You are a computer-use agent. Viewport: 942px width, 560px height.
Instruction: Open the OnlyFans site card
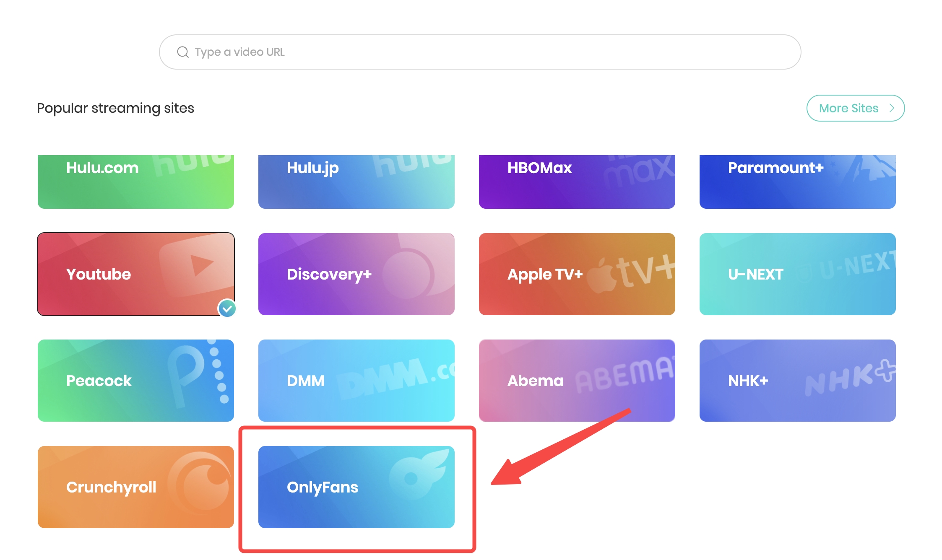pos(357,487)
